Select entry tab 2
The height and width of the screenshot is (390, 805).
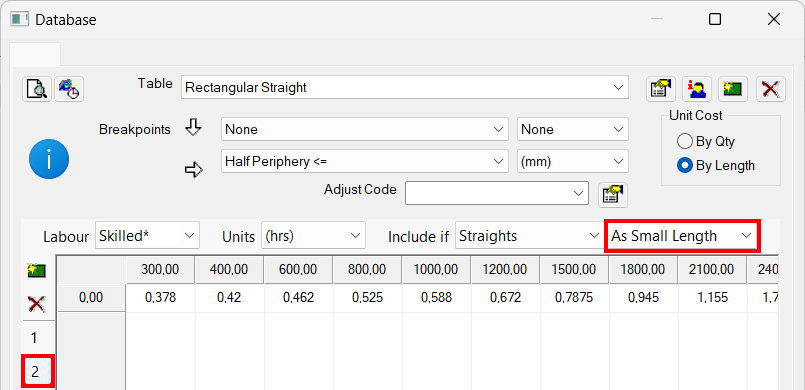(37, 371)
